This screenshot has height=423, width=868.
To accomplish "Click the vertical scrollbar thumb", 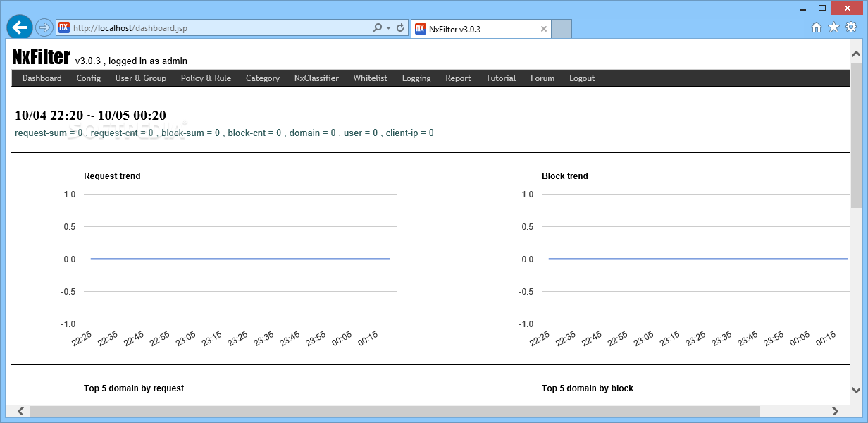I will click(856, 135).
